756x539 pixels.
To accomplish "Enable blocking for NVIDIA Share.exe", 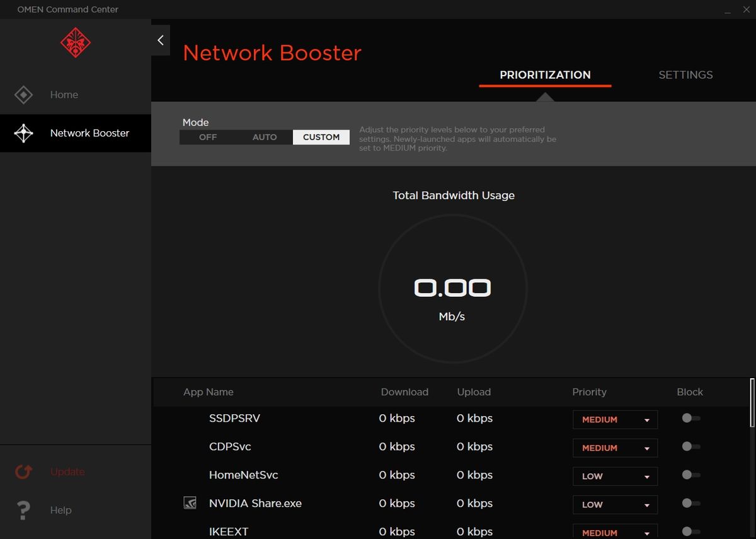I will pyautogui.click(x=690, y=503).
